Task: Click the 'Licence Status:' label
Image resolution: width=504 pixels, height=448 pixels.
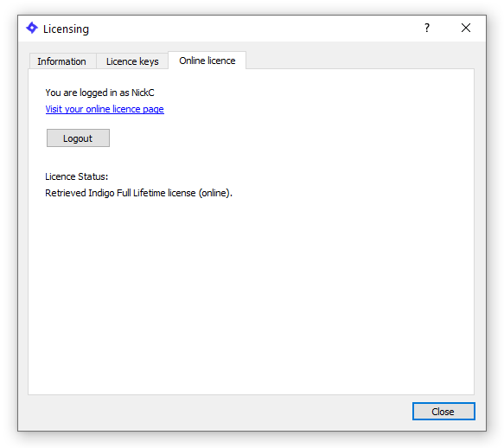Action: [x=76, y=176]
